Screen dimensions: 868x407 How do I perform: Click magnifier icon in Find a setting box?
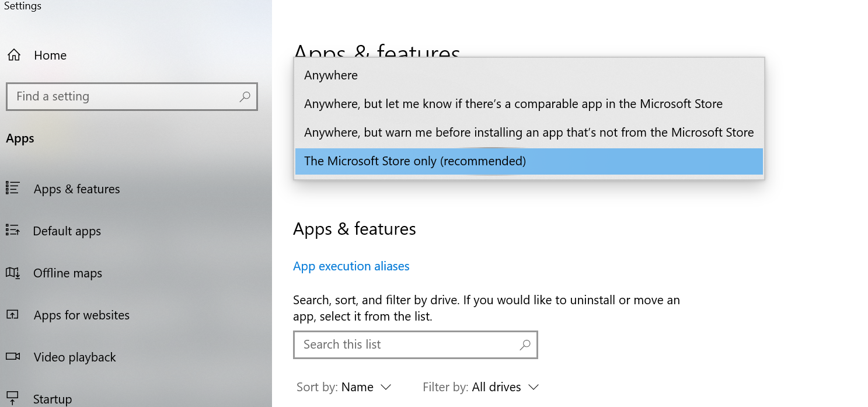(245, 96)
